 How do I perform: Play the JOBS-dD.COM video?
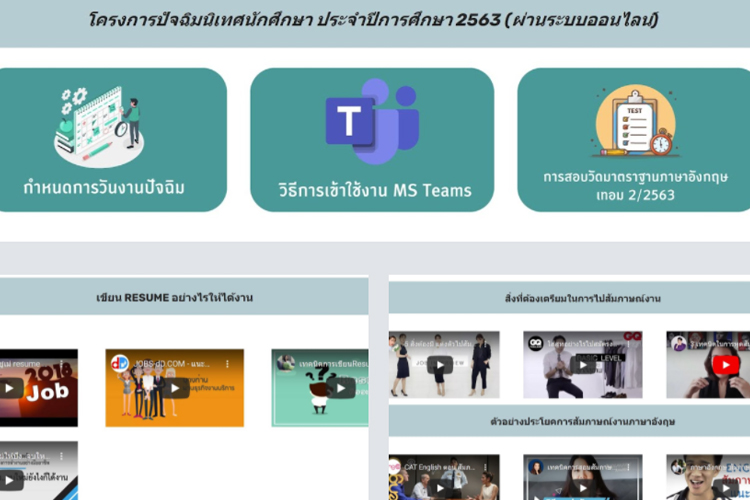[175, 388]
